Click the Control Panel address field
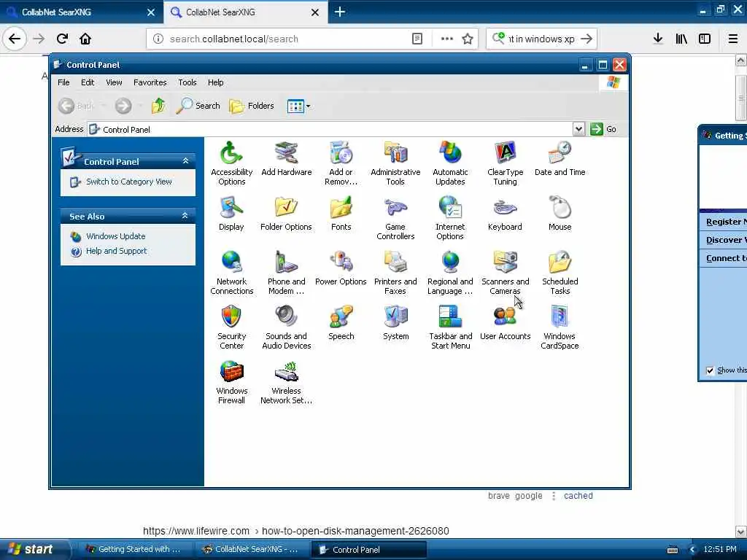Screen dimensions: 747x560 [x=330, y=130]
